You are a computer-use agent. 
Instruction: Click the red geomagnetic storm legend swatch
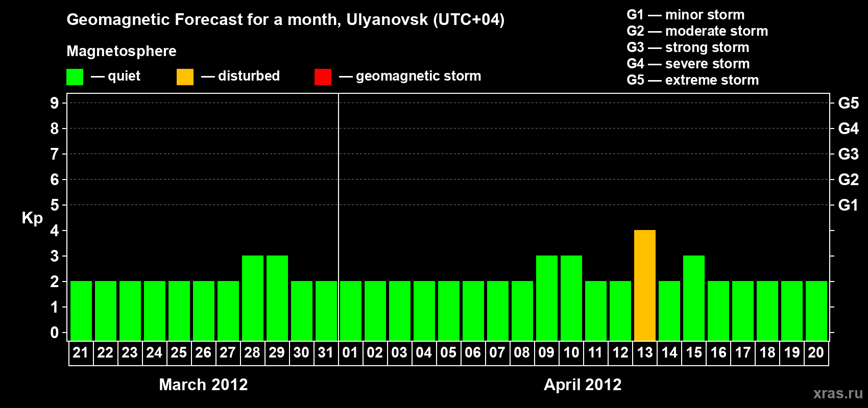pyautogui.click(x=323, y=77)
